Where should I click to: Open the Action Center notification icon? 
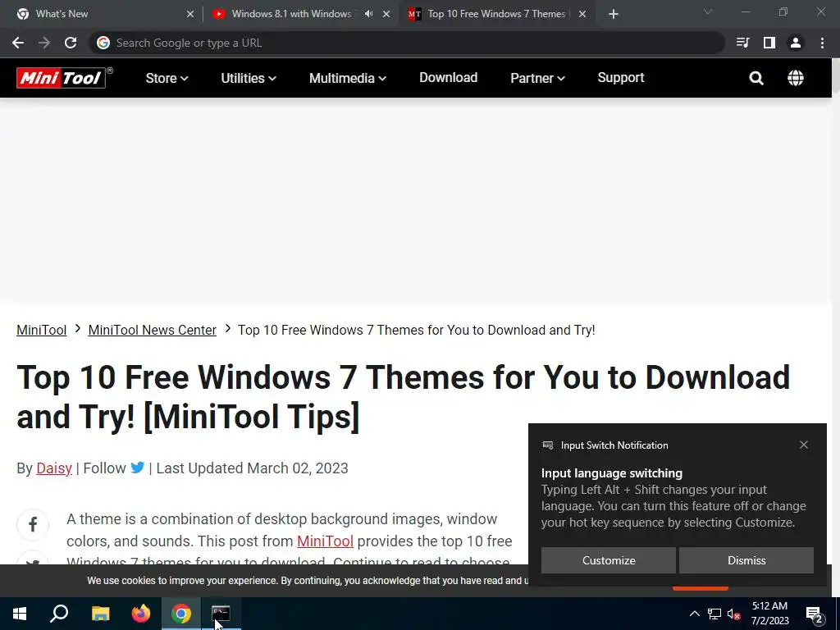[815, 615]
